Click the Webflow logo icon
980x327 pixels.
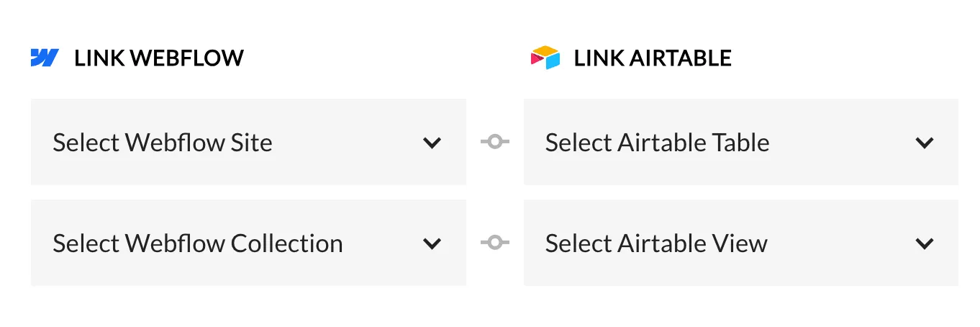point(45,58)
